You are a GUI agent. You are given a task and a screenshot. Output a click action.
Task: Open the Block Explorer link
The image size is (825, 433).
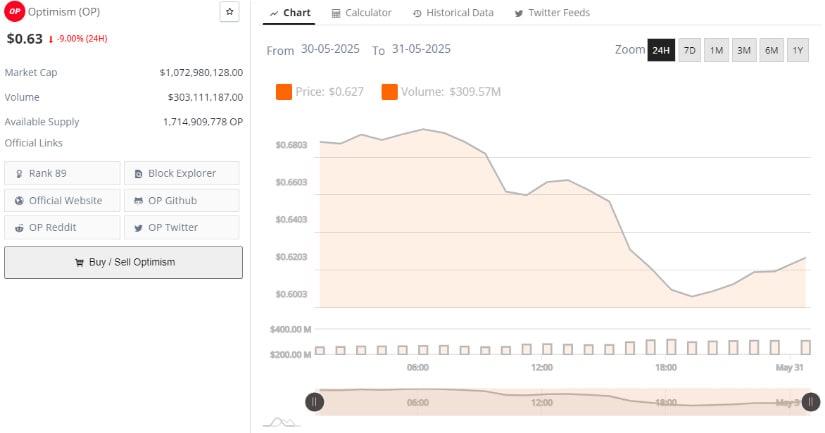pyautogui.click(x=182, y=173)
